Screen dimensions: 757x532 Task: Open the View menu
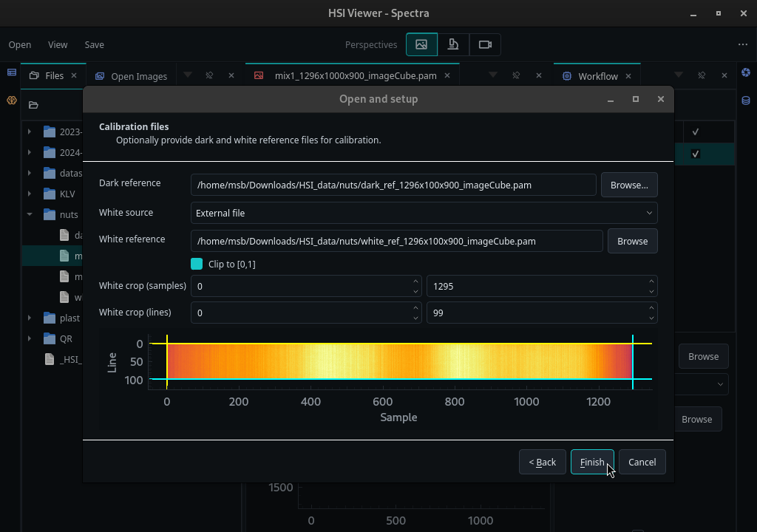[x=58, y=44]
